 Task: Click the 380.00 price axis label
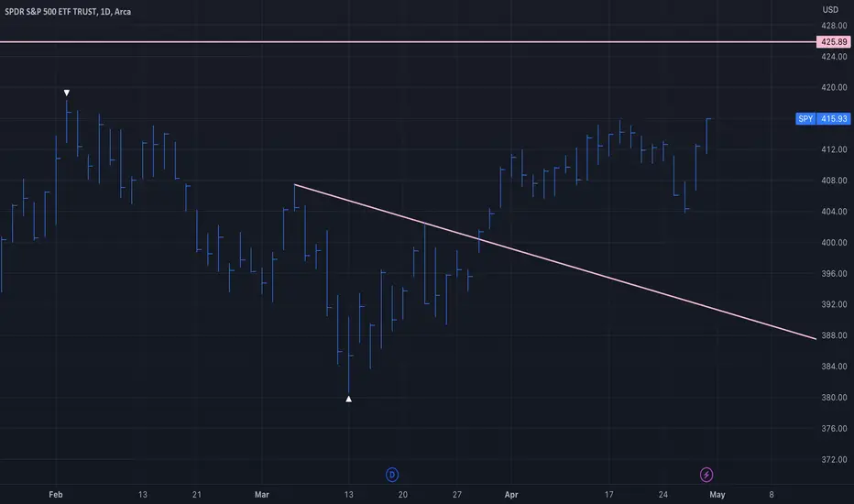pos(834,397)
